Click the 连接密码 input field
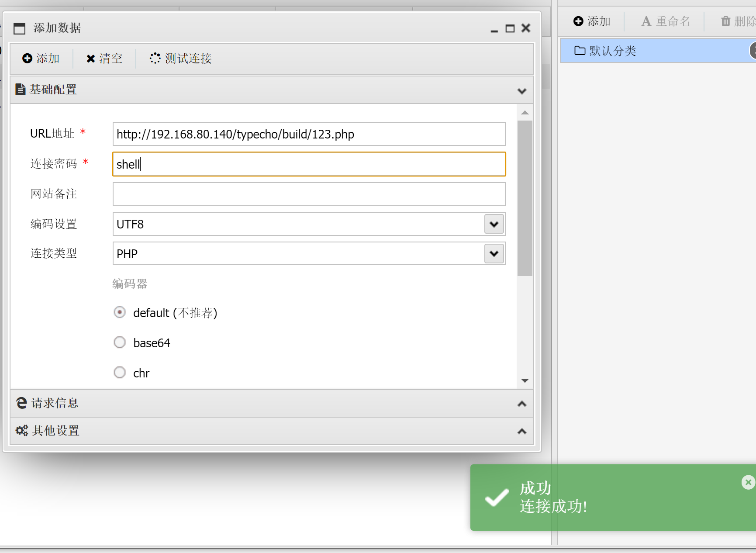The width and height of the screenshot is (756, 553). click(x=309, y=164)
